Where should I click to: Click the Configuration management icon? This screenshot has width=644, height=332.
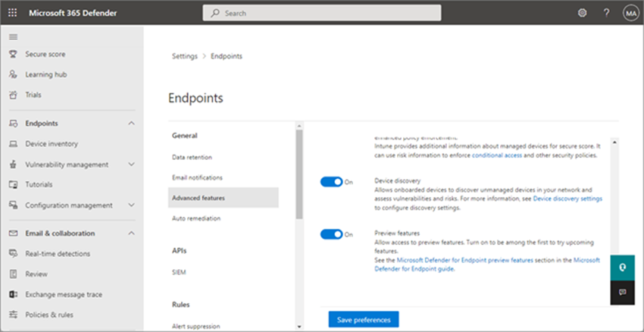(13, 205)
